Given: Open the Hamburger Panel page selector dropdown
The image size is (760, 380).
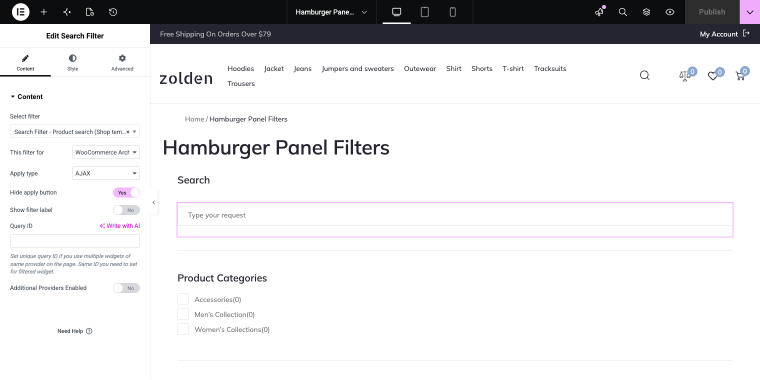Looking at the screenshot, I should 332,12.
